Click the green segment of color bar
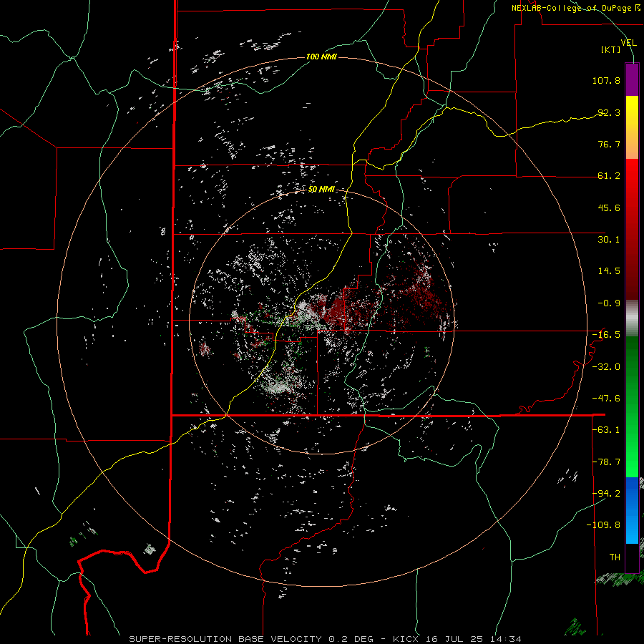This screenshot has height=644, width=644. (632, 406)
